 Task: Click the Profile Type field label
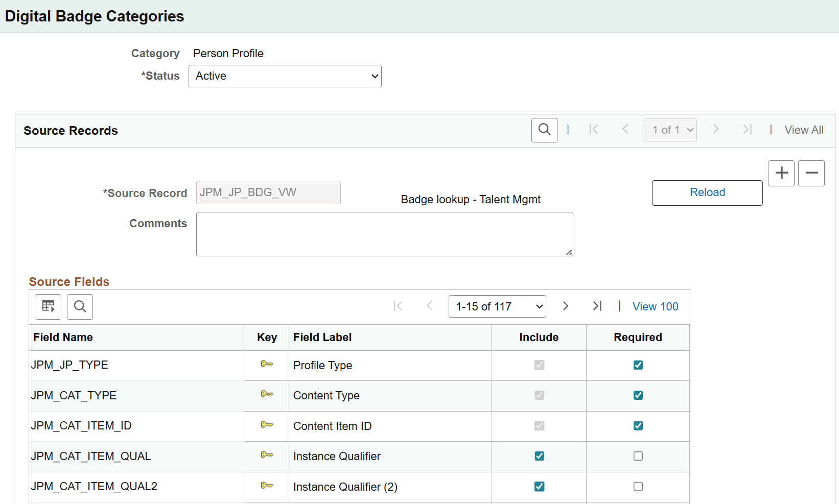click(322, 365)
